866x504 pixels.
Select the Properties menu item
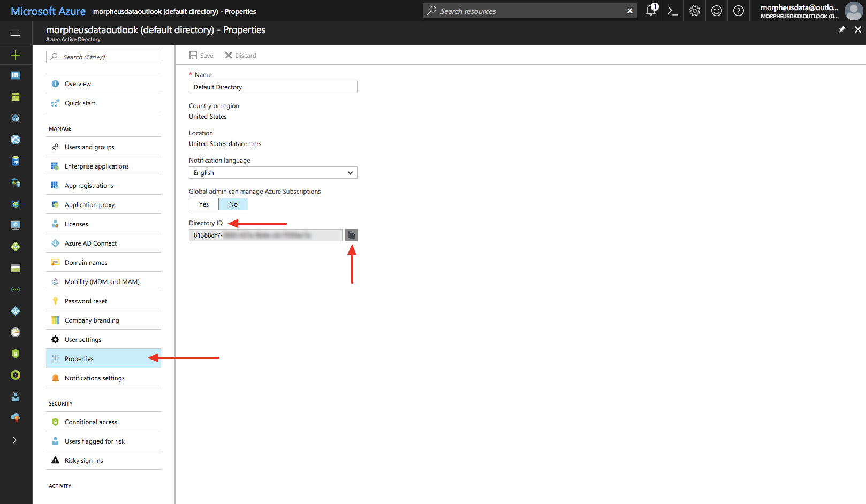[104, 359]
